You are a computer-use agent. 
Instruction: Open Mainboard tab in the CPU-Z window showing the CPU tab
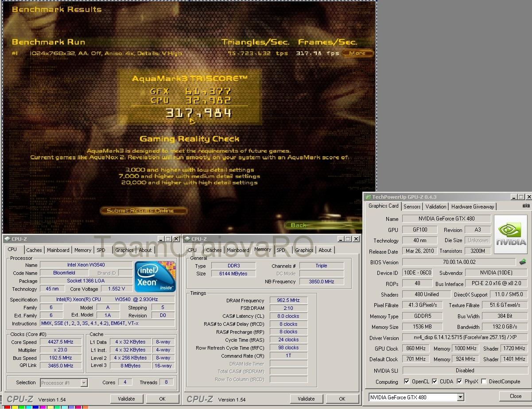coord(58,250)
